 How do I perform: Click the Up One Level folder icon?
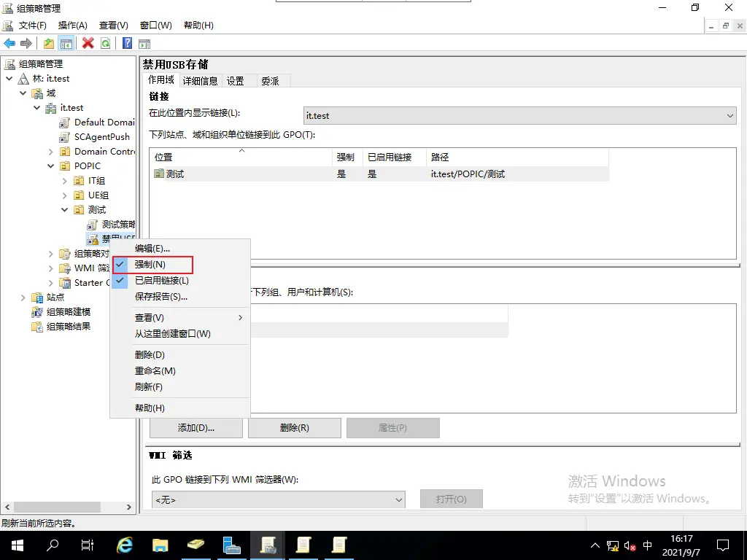pos(49,43)
